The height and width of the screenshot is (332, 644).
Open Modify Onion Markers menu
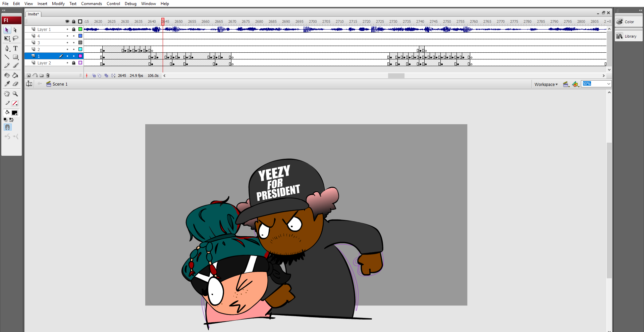pyautogui.click(x=113, y=76)
